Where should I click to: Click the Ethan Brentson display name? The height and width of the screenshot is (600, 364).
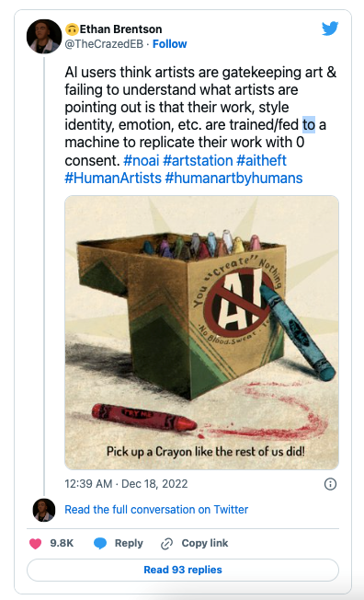[x=120, y=29]
